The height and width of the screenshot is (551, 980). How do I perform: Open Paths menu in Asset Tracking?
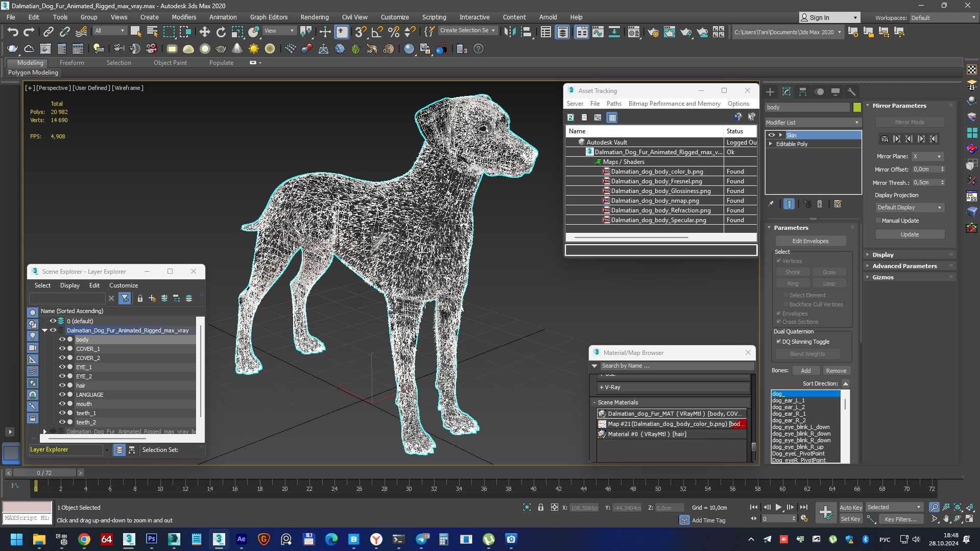(x=614, y=104)
